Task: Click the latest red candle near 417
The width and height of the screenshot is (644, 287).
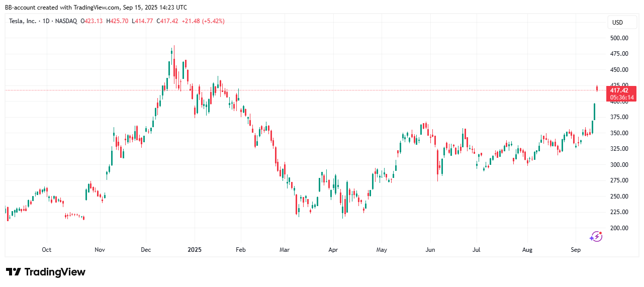Action: 597,88
